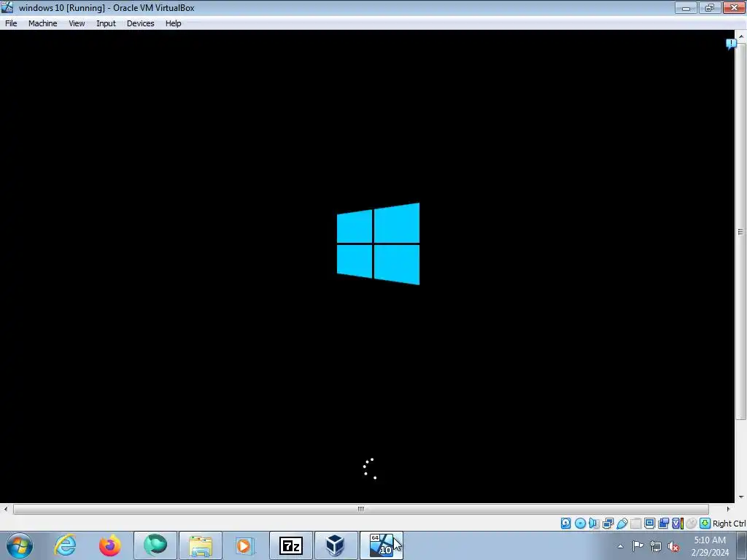Show hidden system tray icons

click(620, 546)
